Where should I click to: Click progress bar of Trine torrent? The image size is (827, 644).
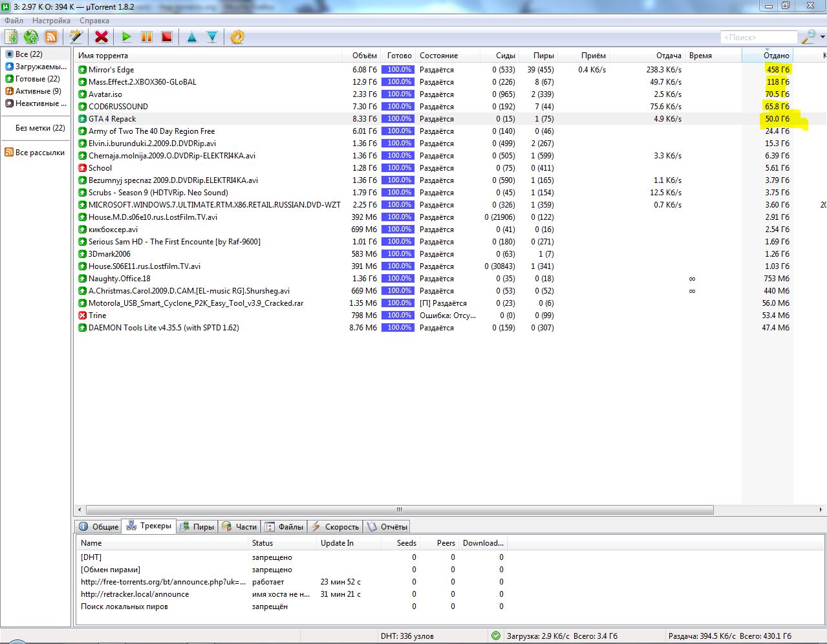coord(398,316)
